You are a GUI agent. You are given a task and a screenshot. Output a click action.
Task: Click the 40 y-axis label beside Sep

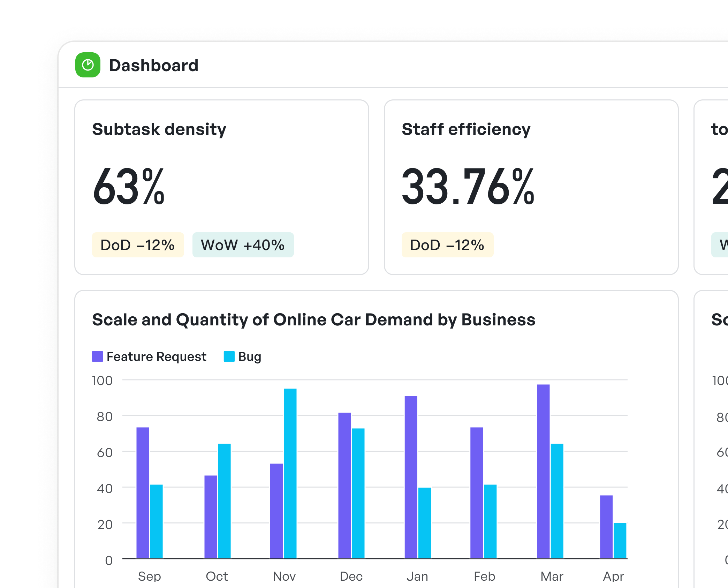[x=105, y=489]
